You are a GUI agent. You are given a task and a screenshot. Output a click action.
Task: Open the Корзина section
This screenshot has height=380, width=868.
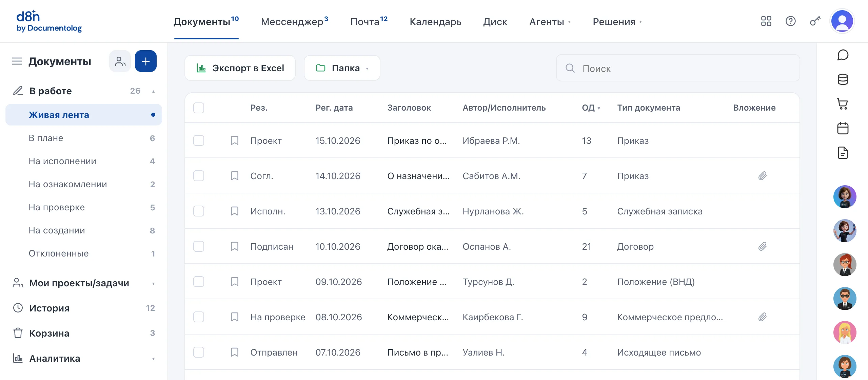84,333
